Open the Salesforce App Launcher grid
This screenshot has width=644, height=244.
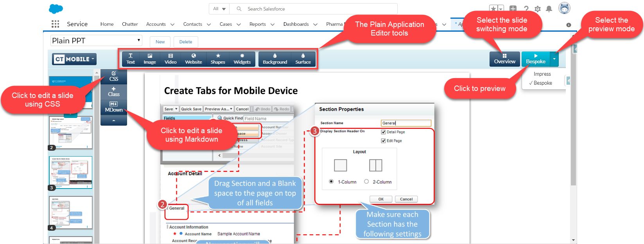(x=55, y=24)
